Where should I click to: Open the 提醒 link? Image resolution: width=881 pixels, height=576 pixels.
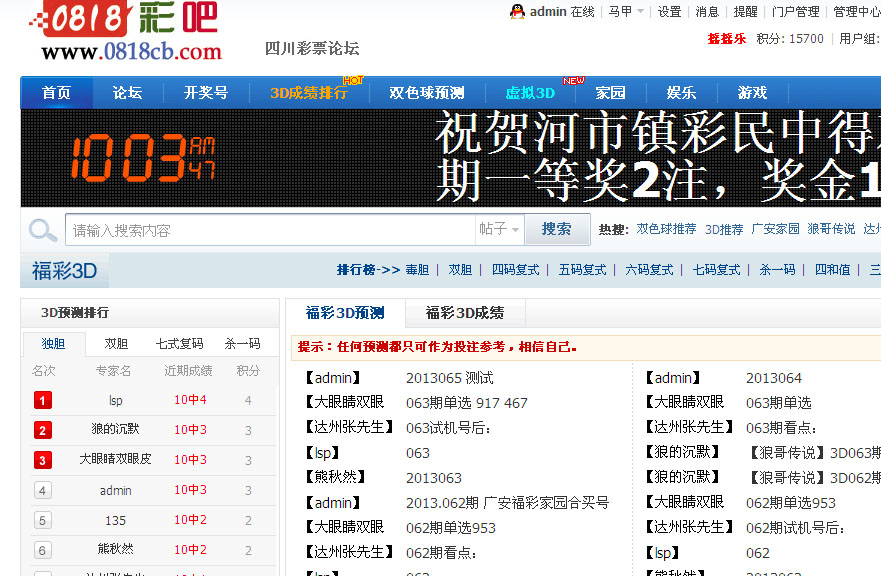pos(746,12)
